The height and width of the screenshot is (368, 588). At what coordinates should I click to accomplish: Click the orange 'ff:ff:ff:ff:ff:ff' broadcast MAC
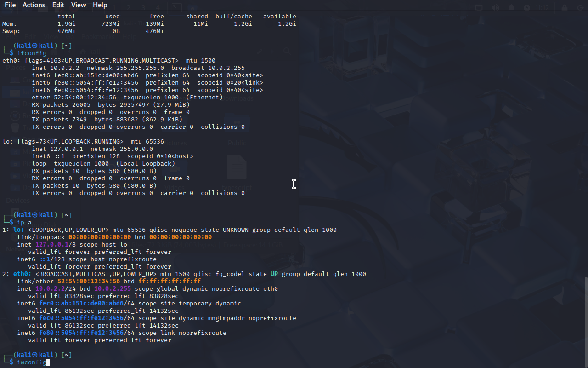[170, 282]
